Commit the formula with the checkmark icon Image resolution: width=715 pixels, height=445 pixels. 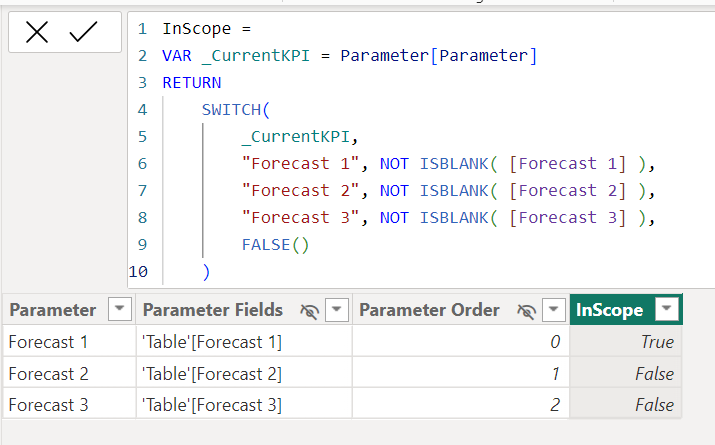(x=83, y=32)
